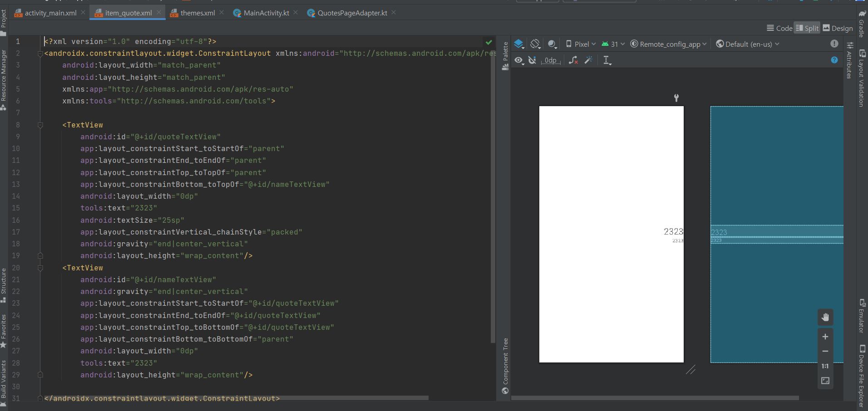The width and height of the screenshot is (868, 411).
Task: Click the design surface horizontal scrollbar
Action: 655,398
